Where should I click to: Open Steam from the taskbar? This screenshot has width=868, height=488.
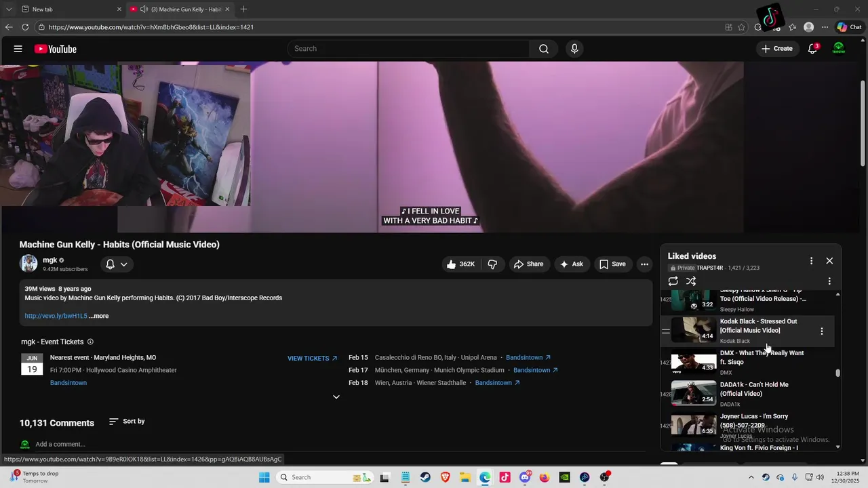[425, 478]
